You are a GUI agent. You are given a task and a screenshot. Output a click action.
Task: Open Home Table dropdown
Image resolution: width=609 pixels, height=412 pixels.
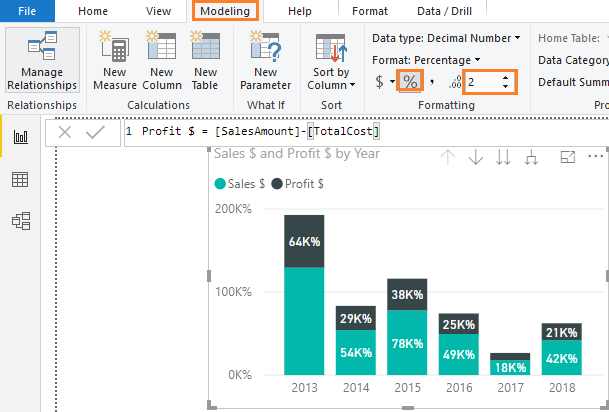(x=573, y=38)
